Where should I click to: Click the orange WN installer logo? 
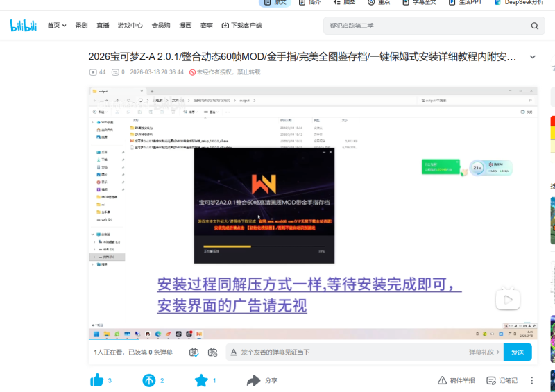[x=264, y=184]
